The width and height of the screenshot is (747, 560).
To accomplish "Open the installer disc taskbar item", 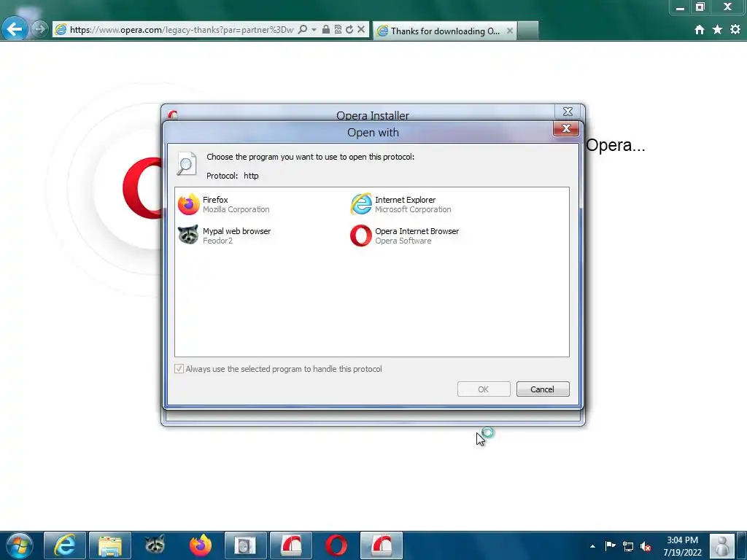I will tap(245, 545).
